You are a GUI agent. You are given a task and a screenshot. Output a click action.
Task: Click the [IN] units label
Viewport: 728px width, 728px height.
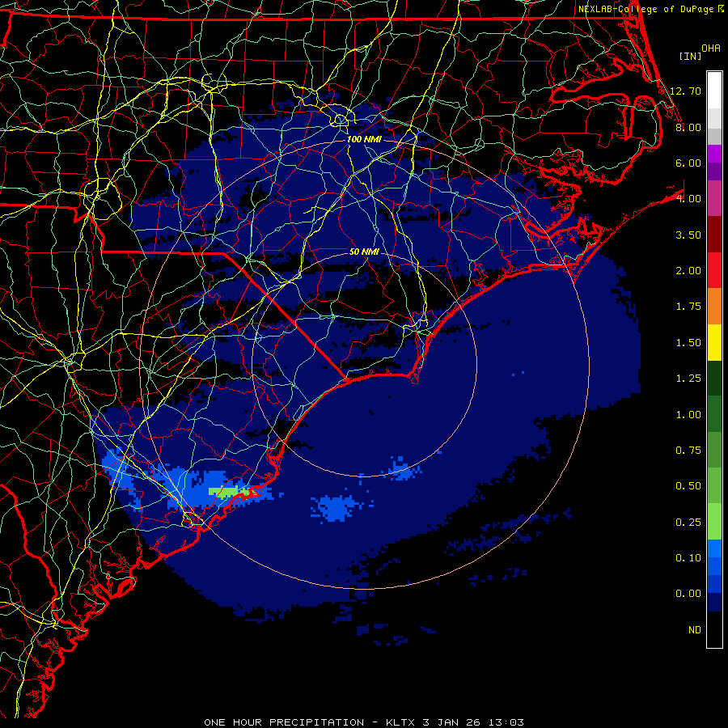point(691,56)
